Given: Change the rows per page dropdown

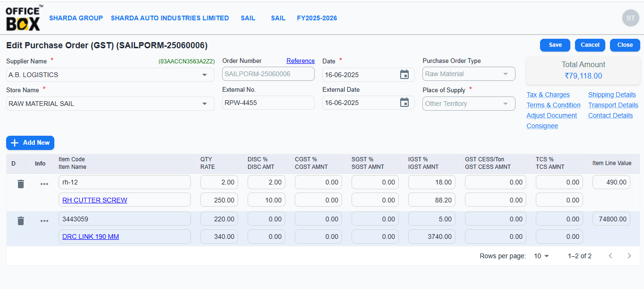Looking at the screenshot, I should 541,256.
